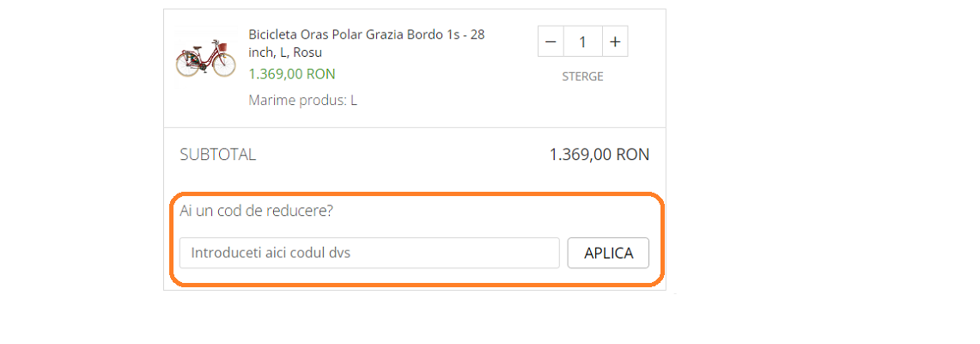The width and height of the screenshot is (980, 344).
Task: Open the red bicycle product thumbnail
Action: (205, 58)
